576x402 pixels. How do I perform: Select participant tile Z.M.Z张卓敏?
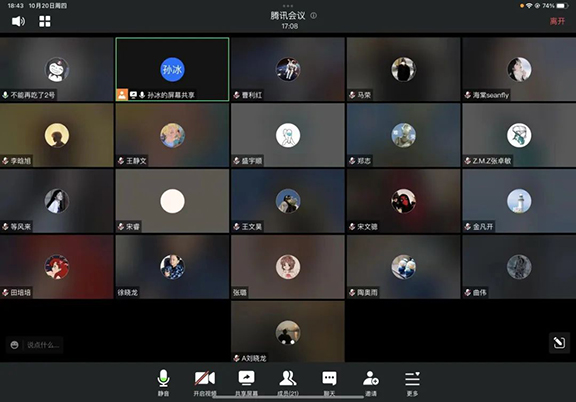click(x=519, y=135)
